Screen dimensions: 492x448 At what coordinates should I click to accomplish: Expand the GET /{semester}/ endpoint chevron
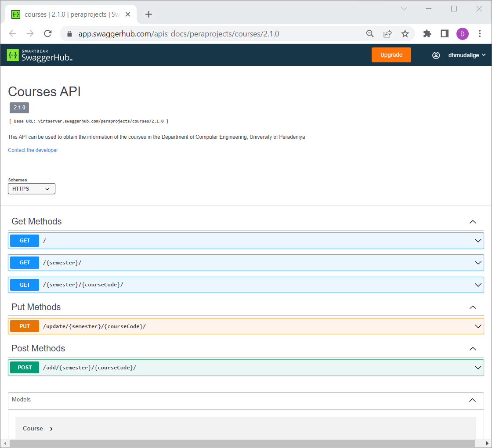pyautogui.click(x=478, y=263)
